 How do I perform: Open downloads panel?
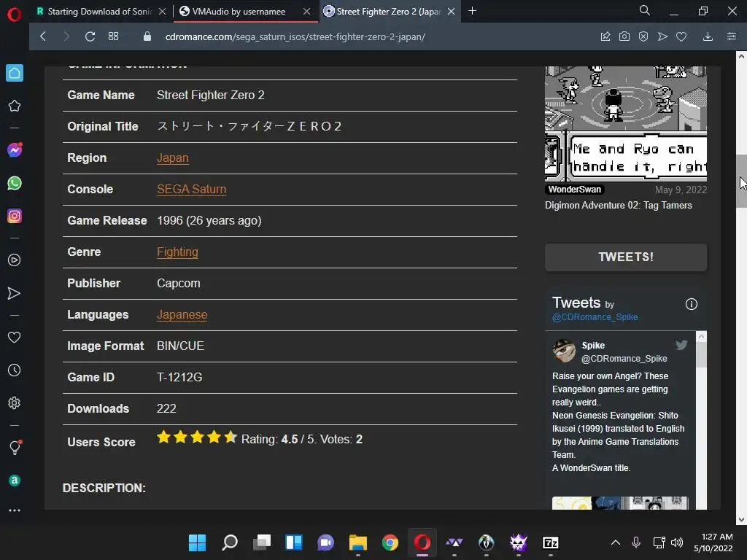708,36
